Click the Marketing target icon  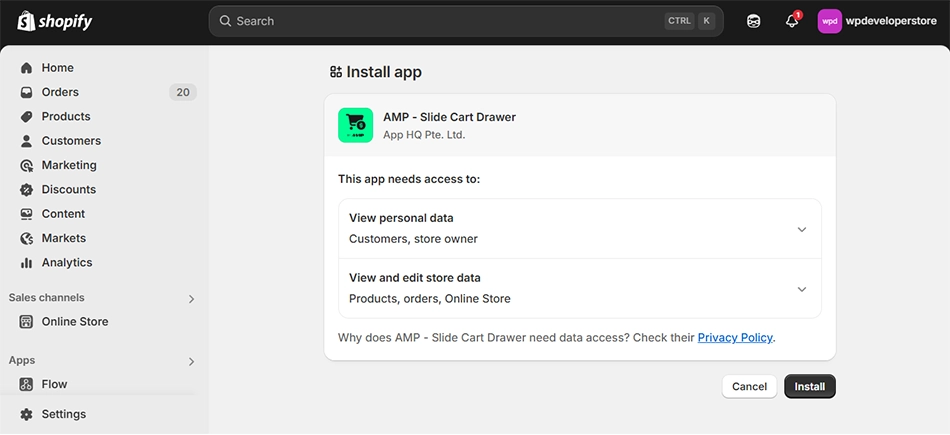coord(26,165)
